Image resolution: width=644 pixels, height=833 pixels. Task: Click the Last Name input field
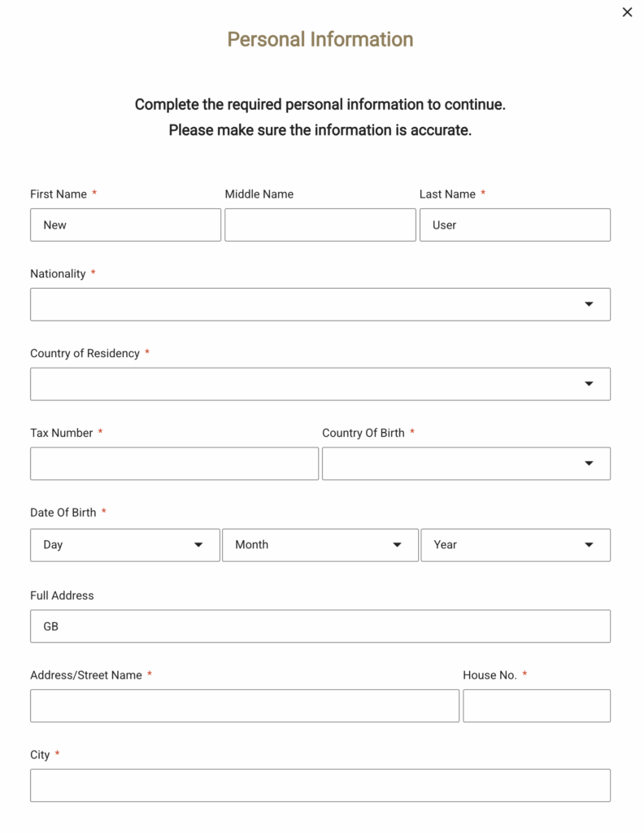pyautogui.click(x=515, y=225)
